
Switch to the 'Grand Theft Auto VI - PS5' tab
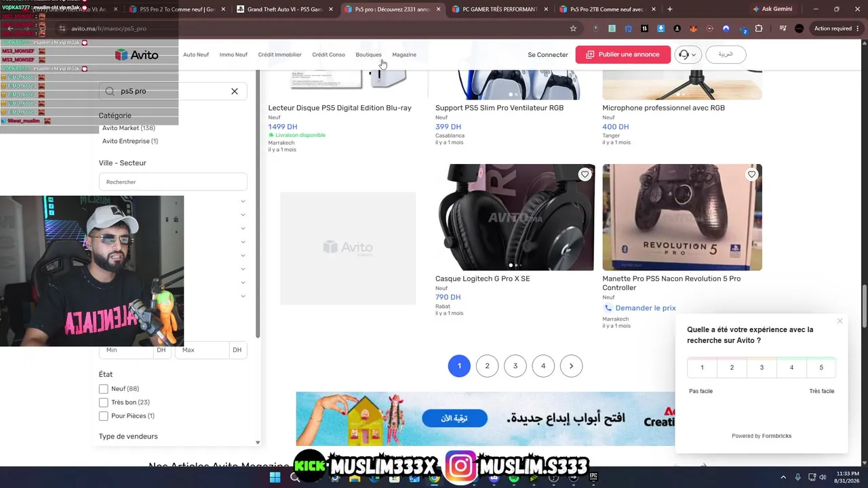[x=283, y=9]
